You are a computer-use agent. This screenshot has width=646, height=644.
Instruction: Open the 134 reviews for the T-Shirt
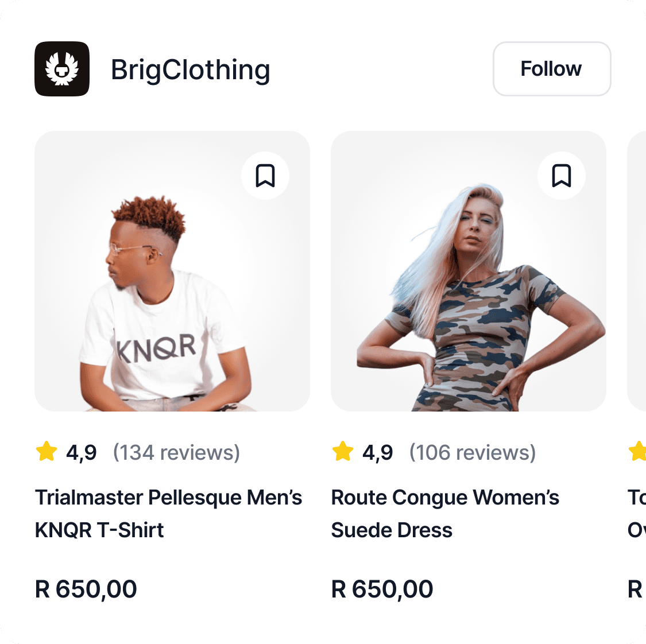point(177,452)
